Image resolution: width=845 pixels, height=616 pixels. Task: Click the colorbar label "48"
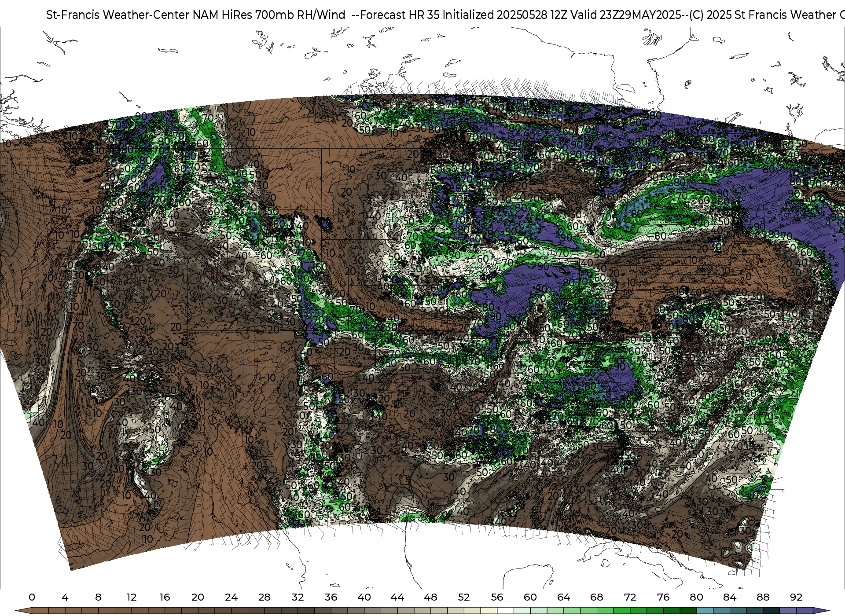[x=430, y=597]
